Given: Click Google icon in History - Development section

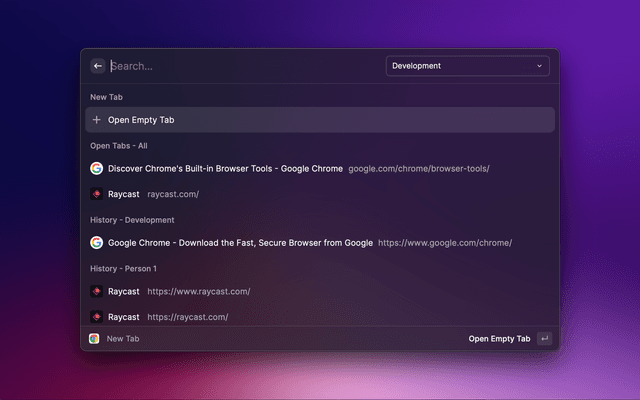Looking at the screenshot, I should click(x=97, y=243).
